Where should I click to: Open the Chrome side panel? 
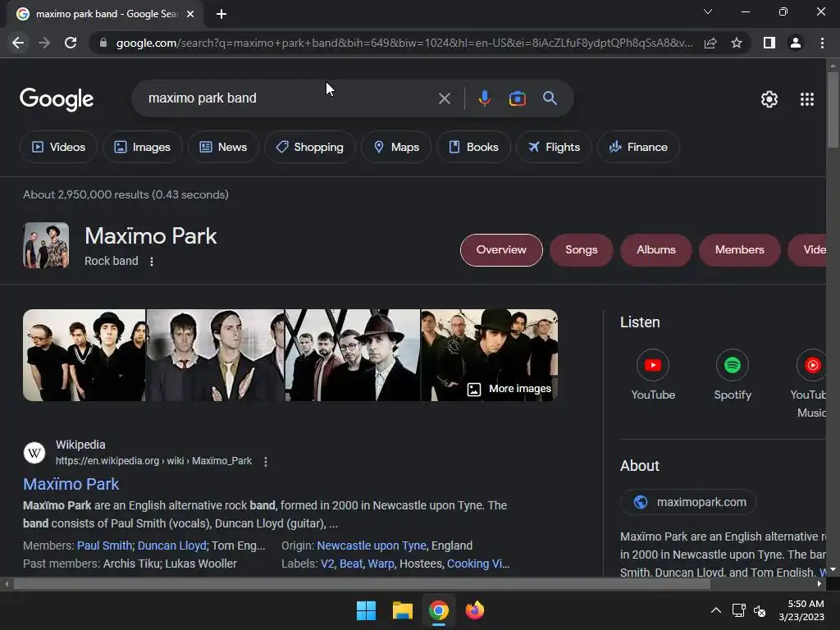coord(769,43)
